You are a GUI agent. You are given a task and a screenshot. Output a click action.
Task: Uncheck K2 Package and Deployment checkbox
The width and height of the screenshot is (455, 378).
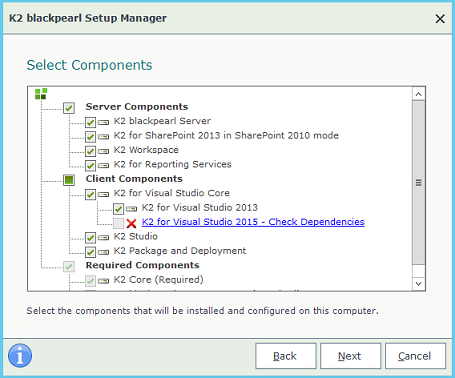click(x=90, y=252)
